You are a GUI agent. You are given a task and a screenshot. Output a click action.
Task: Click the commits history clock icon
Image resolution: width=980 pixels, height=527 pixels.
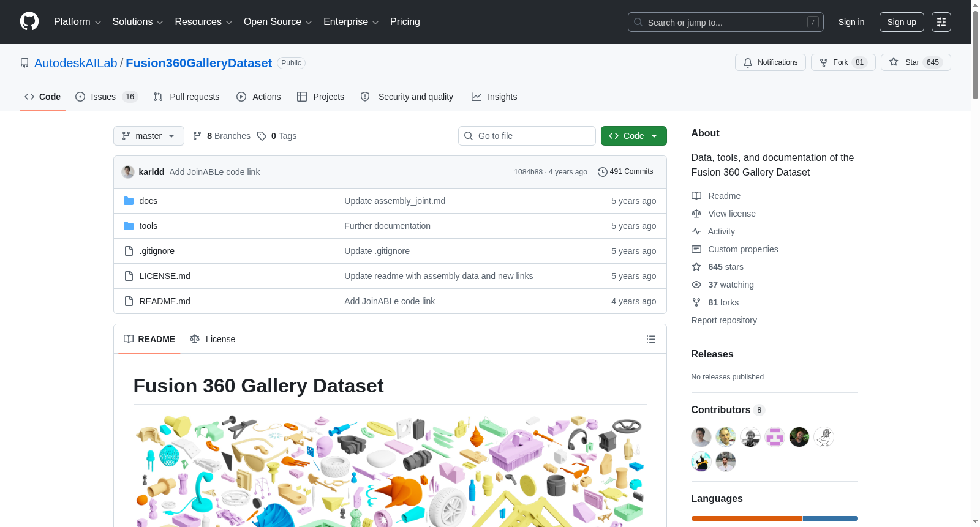point(603,172)
